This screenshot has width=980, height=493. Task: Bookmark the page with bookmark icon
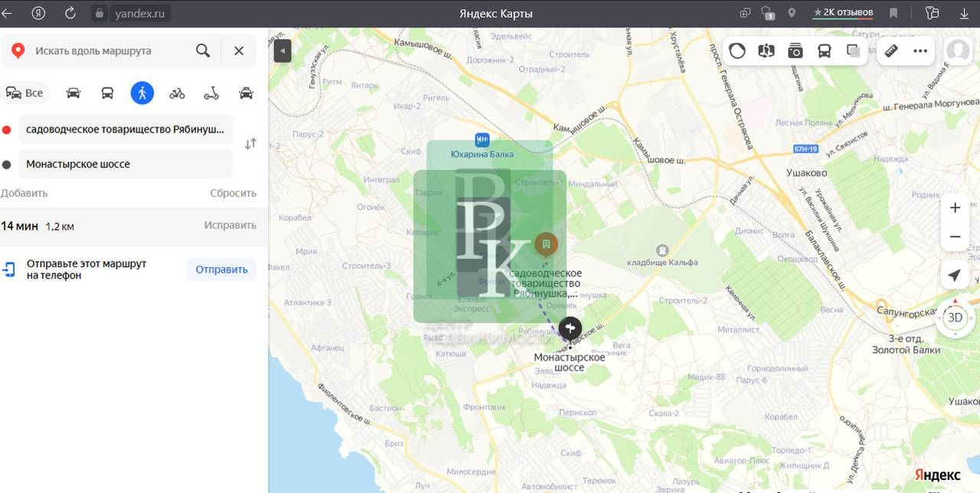(893, 13)
